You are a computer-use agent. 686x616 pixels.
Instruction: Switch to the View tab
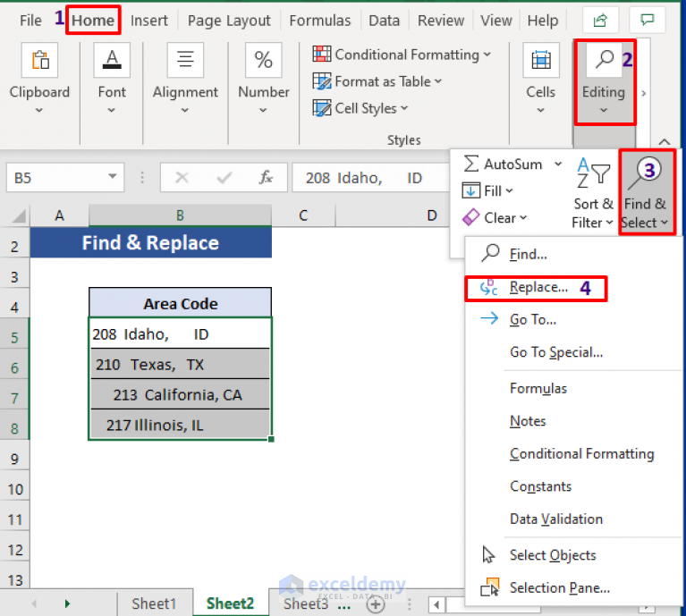[x=496, y=20]
